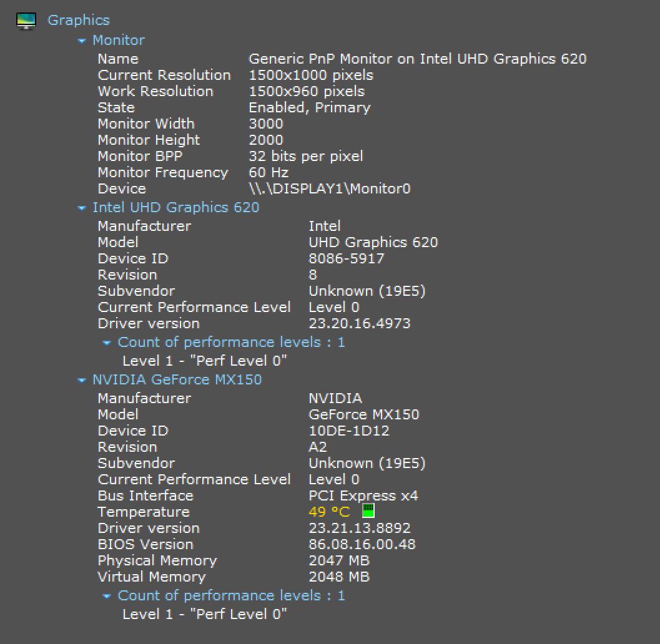Click the green temperature indicator icon
The image size is (660, 644).
368,511
